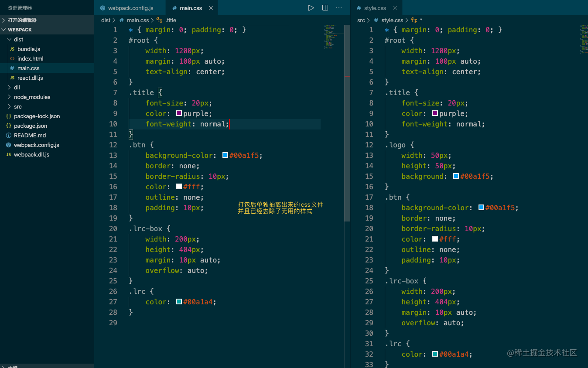Close the style.css tab
Viewport: 588px width, 368px height.
coord(395,8)
